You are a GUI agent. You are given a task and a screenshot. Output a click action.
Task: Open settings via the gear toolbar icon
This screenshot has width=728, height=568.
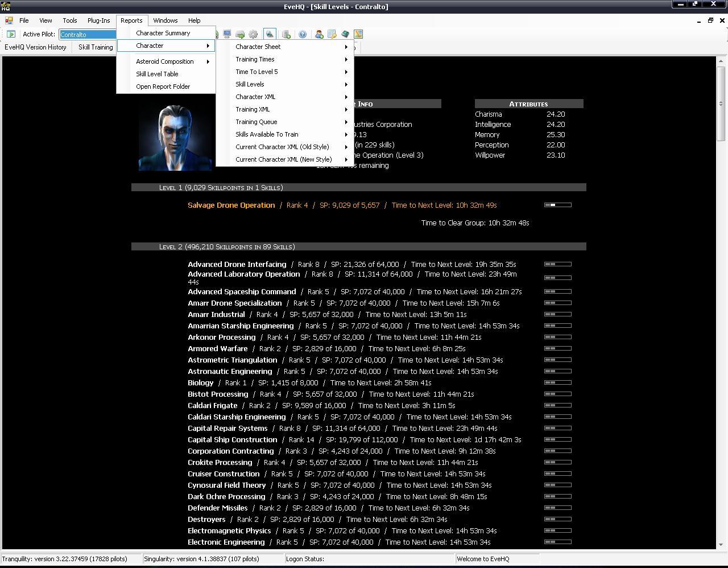pyautogui.click(x=253, y=34)
